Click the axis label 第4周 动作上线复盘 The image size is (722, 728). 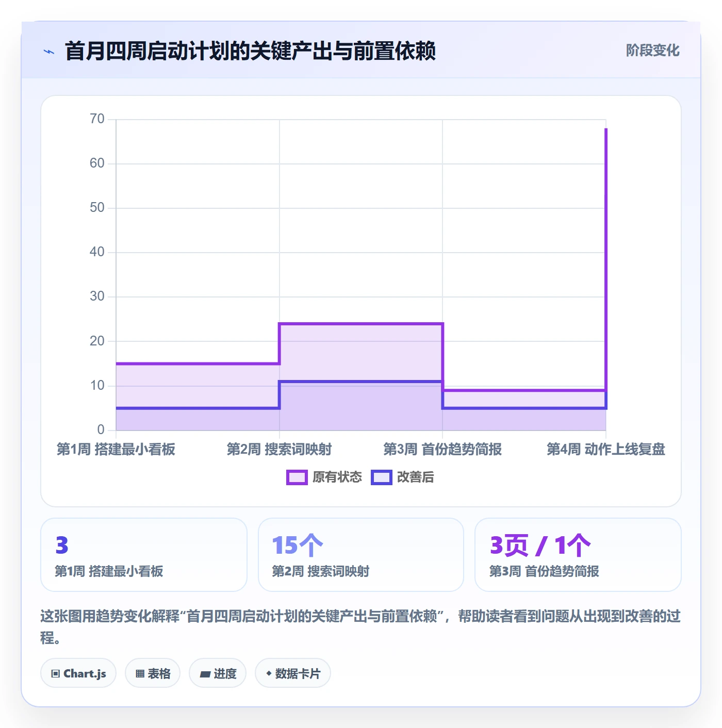606,450
